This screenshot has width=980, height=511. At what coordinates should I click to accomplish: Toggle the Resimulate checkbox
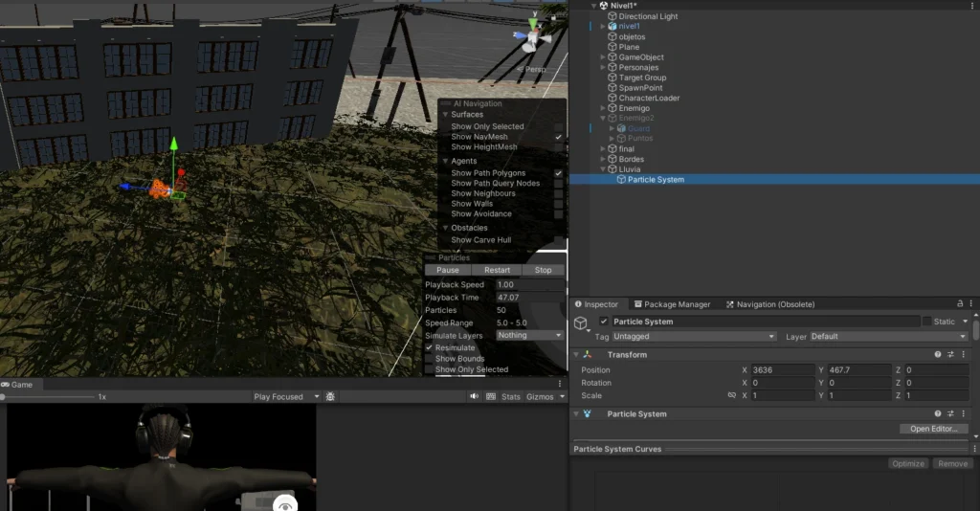coord(429,347)
